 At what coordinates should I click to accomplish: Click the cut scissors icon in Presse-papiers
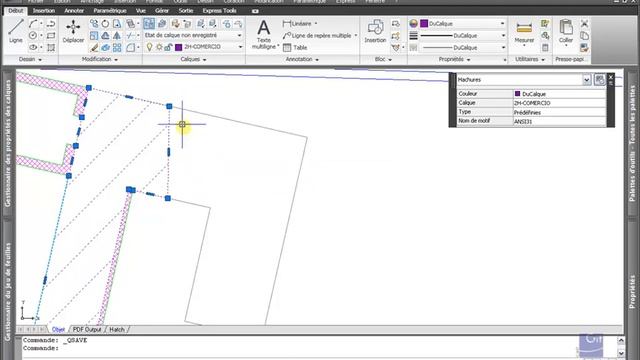click(584, 24)
